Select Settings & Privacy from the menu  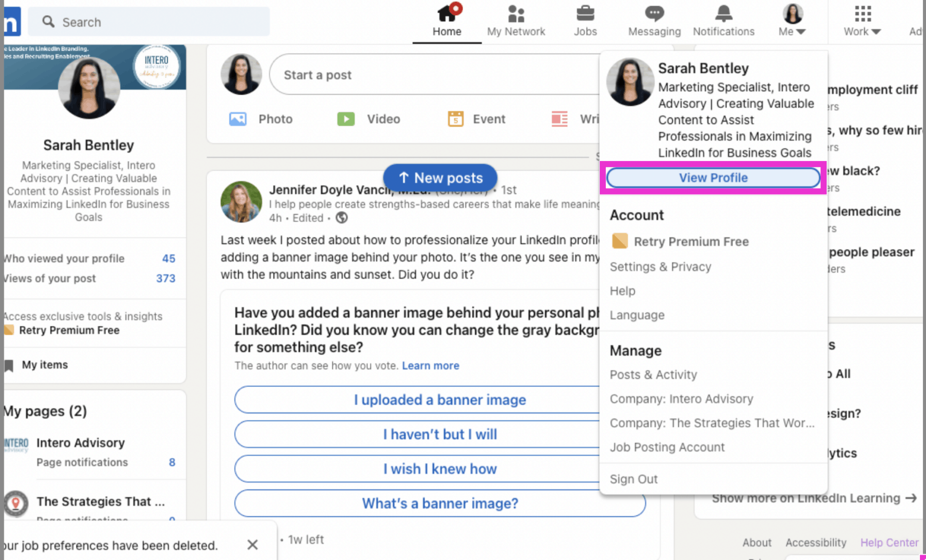click(660, 266)
